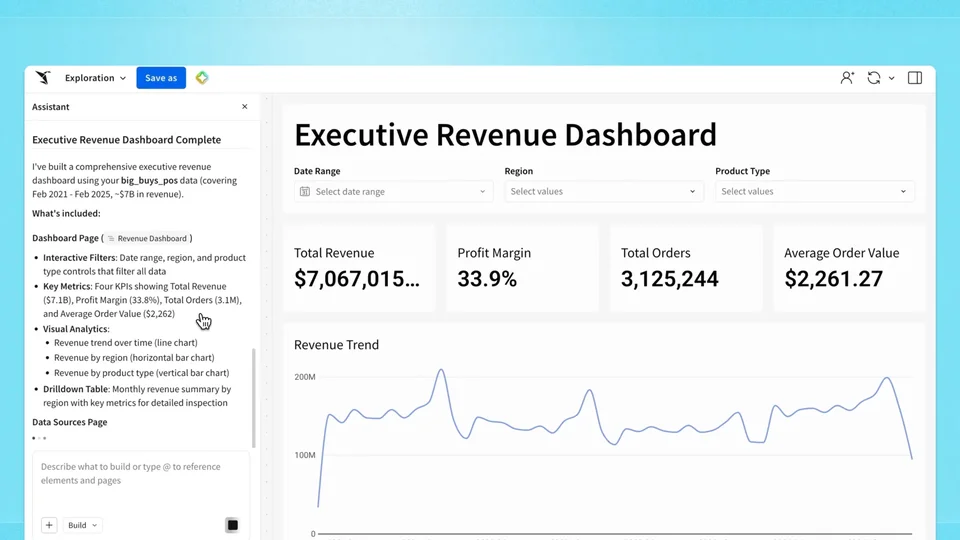Select the Total Revenue KPI card
This screenshot has height=540, width=960.
pyautogui.click(x=359, y=268)
